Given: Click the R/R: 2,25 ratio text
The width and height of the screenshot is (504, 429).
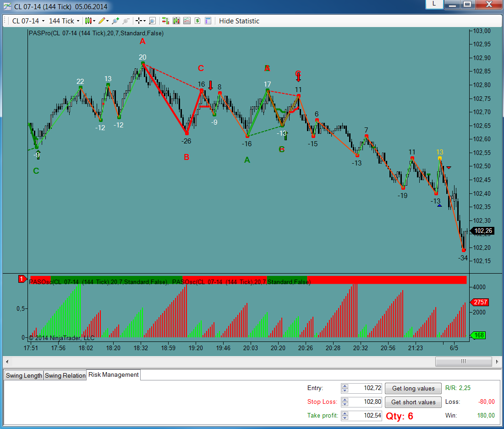Looking at the screenshot, I should (458, 388).
